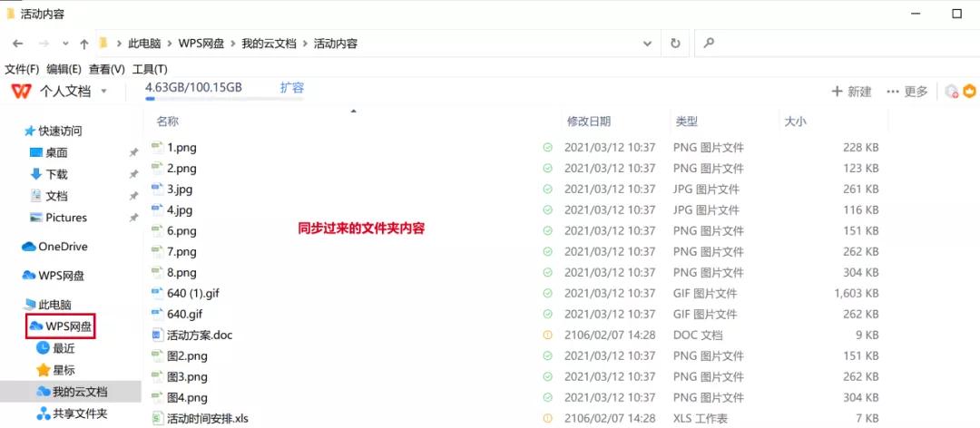Click green synced checkmark for 1.png

pos(547,148)
